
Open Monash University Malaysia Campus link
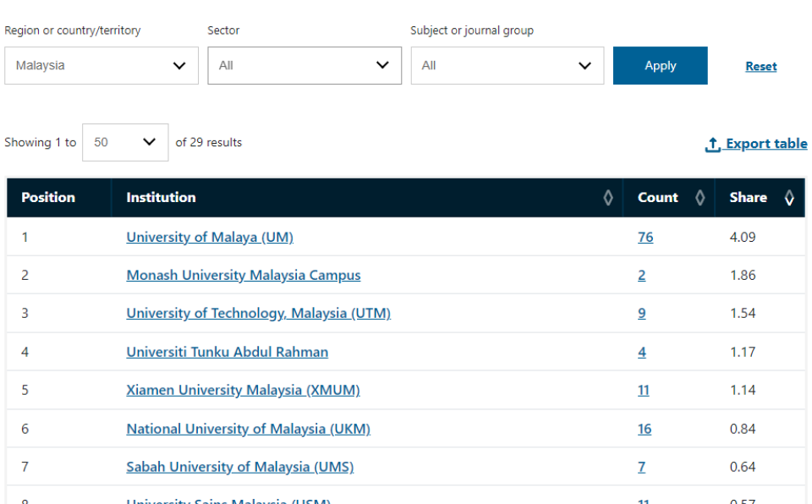click(x=243, y=275)
